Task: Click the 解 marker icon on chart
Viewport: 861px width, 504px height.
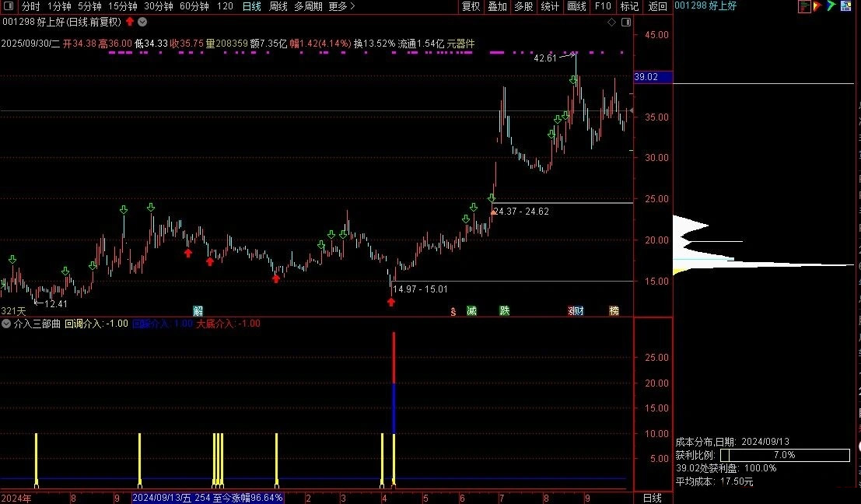Action: pyautogui.click(x=198, y=311)
